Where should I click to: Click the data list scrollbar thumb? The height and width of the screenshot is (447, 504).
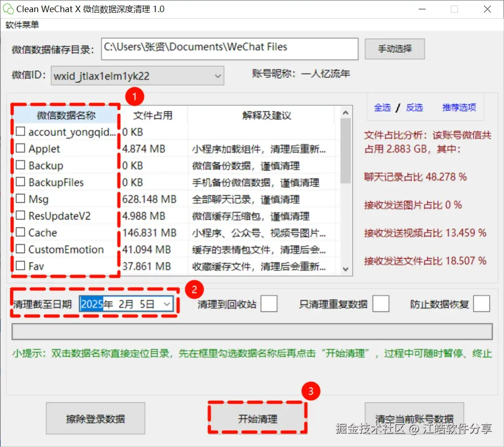tap(345, 151)
